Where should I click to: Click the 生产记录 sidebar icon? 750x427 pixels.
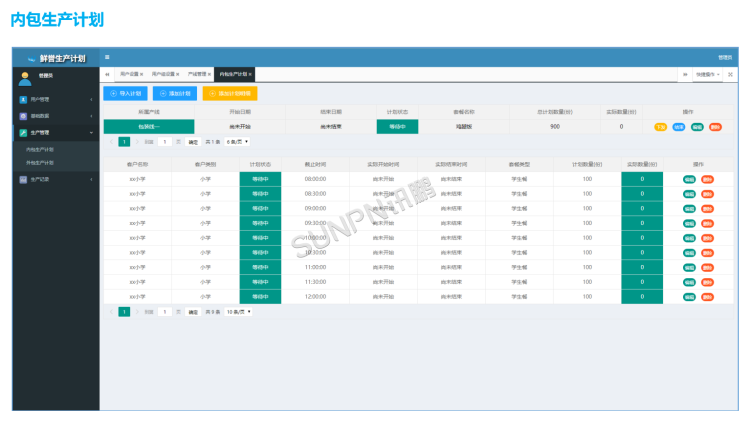coord(23,179)
